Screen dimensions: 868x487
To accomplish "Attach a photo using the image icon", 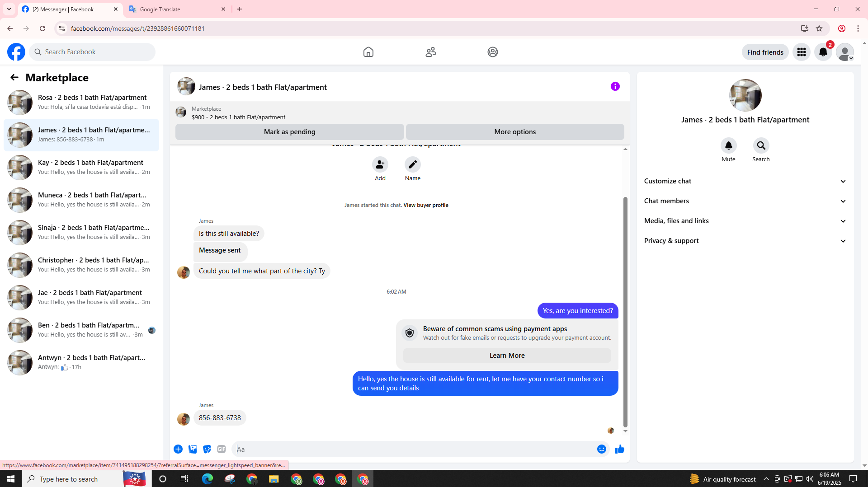I will pyautogui.click(x=193, y=449).
